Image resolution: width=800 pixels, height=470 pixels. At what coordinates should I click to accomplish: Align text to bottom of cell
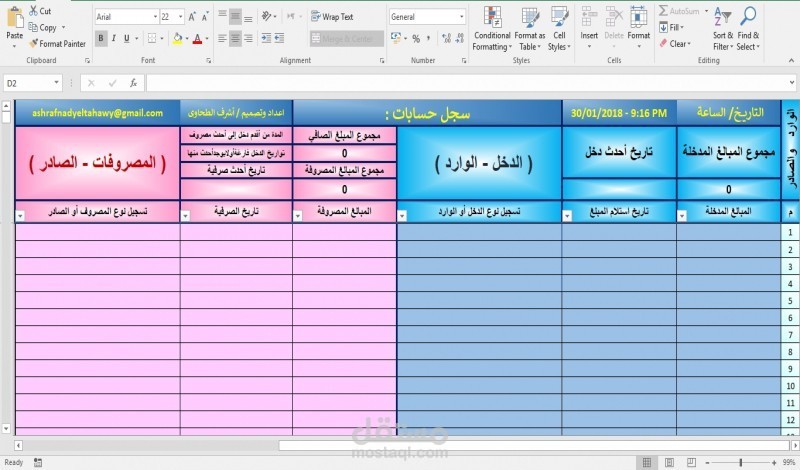248,17
